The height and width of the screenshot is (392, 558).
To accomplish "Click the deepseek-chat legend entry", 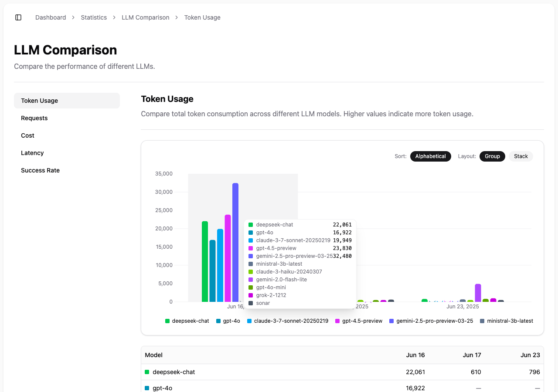I will (187, 321).
